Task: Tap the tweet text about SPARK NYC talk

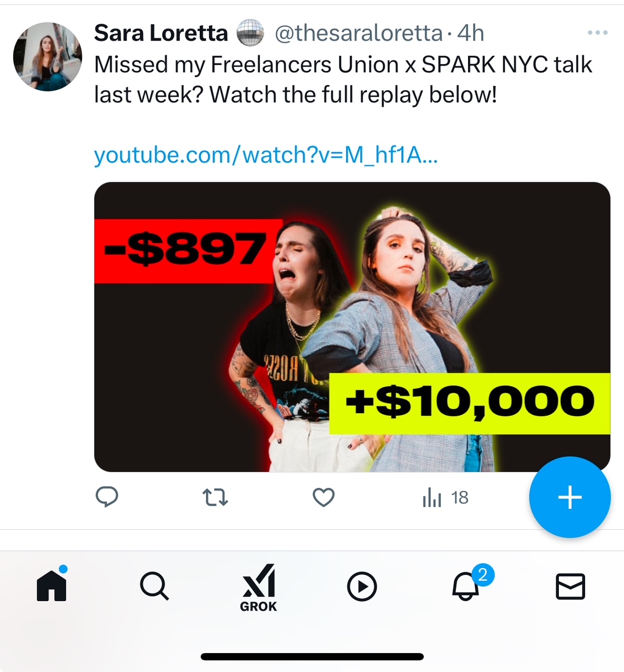Action: [342, 80]
